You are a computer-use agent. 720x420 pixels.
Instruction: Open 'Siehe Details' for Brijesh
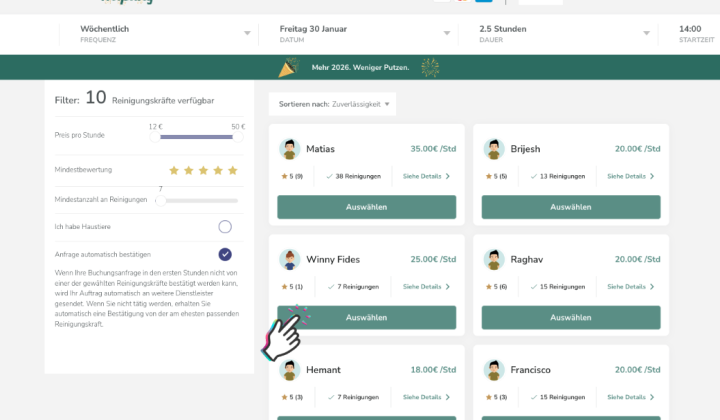point(630,176)
